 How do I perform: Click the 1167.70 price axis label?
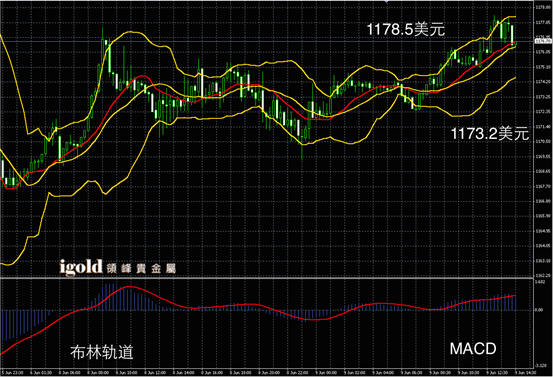pos(543,186)
